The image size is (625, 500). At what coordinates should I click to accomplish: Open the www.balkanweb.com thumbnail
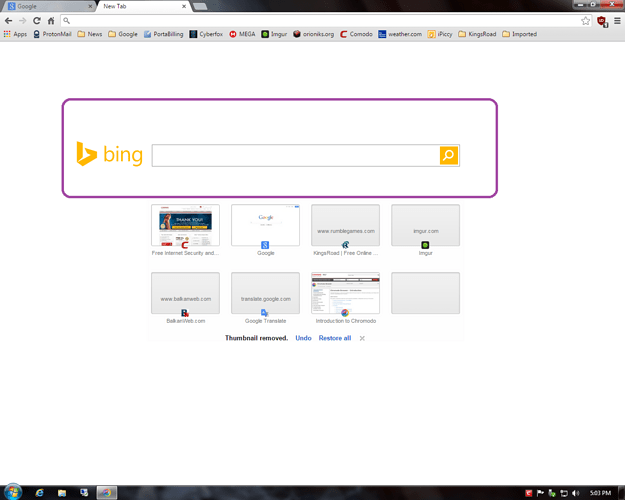click(x=185, y=293)
